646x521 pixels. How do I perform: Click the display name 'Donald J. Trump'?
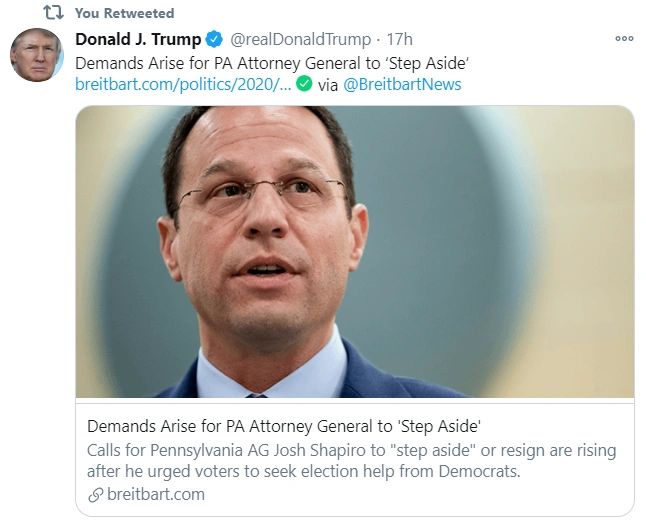coord(137,40)
